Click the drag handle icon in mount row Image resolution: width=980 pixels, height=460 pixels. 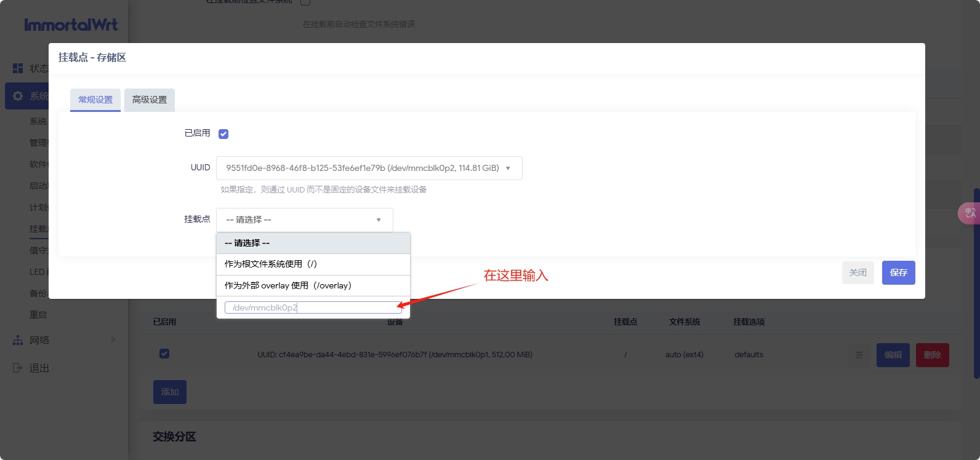(x=859, y=355)
